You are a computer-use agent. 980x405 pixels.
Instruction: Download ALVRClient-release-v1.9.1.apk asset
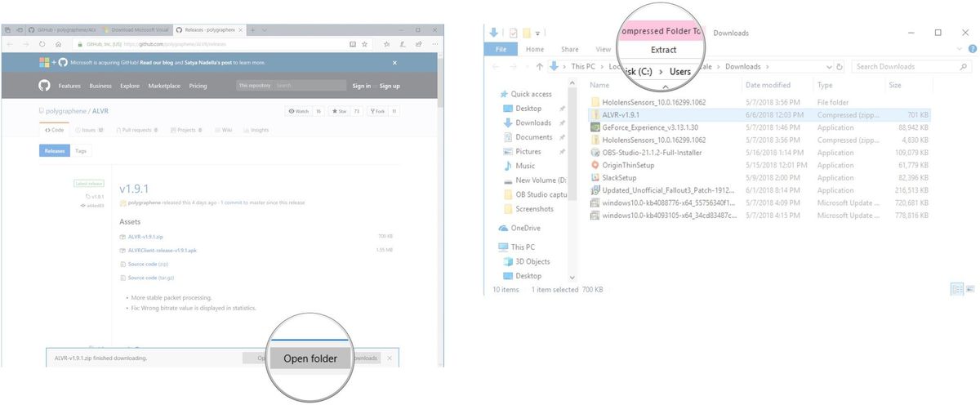pyautogui.click(x=162, y=250)
